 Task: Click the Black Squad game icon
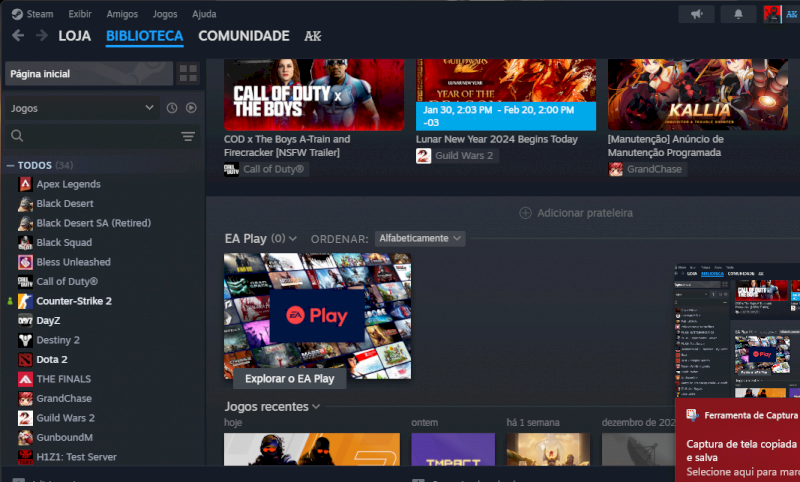[25, 242]
